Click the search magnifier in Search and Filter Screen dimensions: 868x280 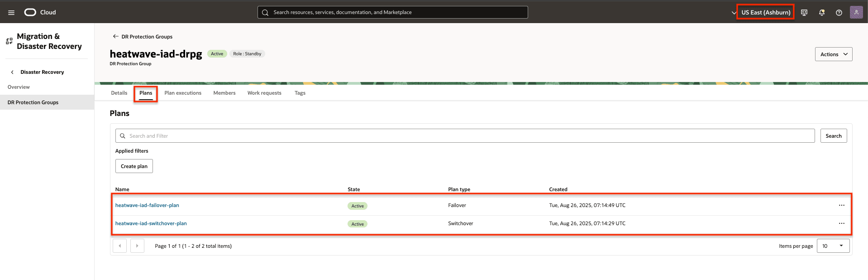coord(123,136)
